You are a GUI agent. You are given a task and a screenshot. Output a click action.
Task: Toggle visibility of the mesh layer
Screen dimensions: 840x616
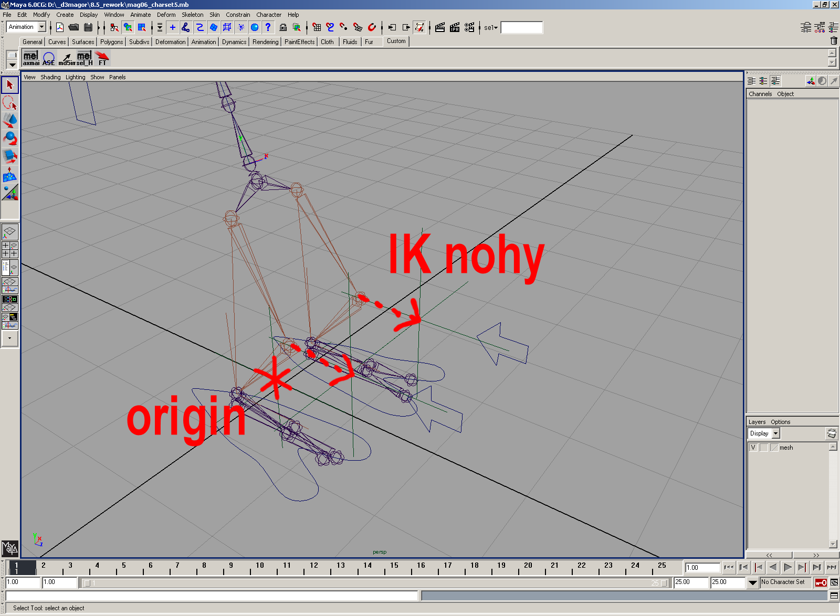(x=753, y=448)
